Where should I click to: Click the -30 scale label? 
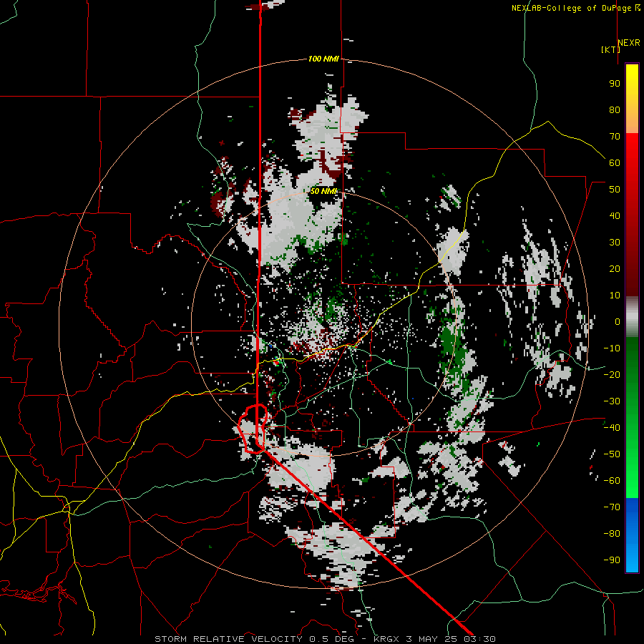point(612,401)
